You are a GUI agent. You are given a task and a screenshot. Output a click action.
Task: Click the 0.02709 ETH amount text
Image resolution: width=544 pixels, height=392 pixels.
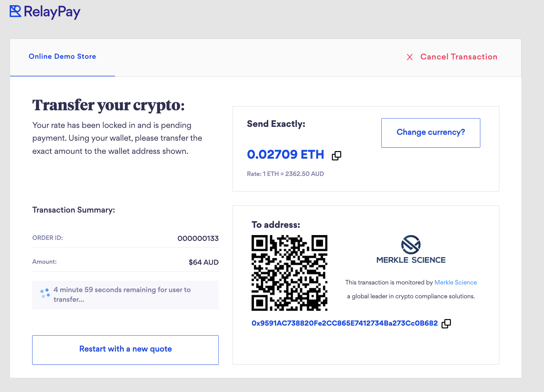click(285, 155)
